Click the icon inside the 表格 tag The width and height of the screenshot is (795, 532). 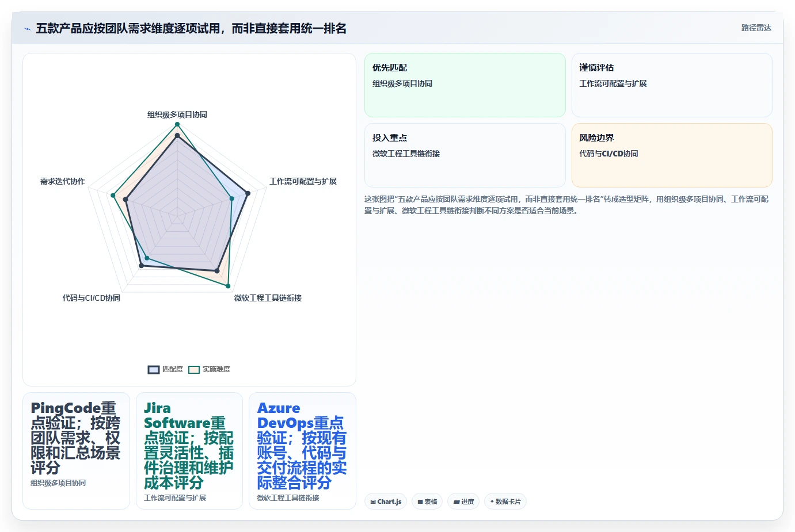pyautogui.click(x=420, y=502)
